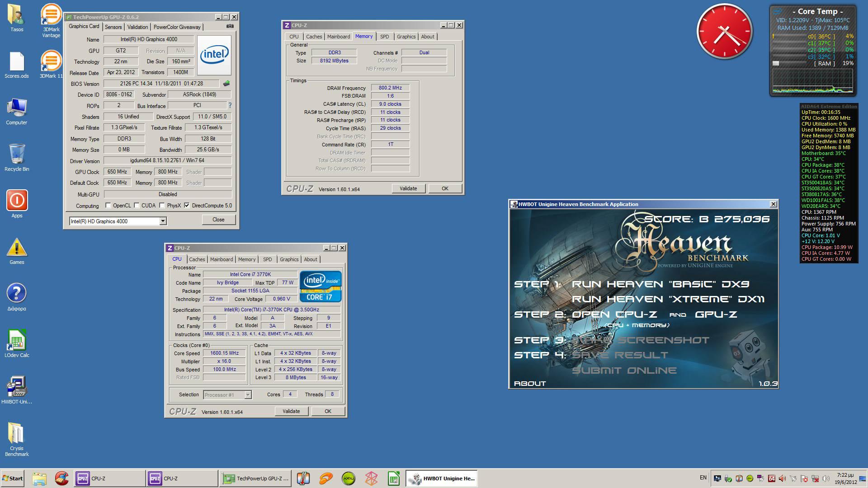Launch the LOdev Calc shortcut
This screenshot has width=868, height=488.
click(x=17, y=343)
